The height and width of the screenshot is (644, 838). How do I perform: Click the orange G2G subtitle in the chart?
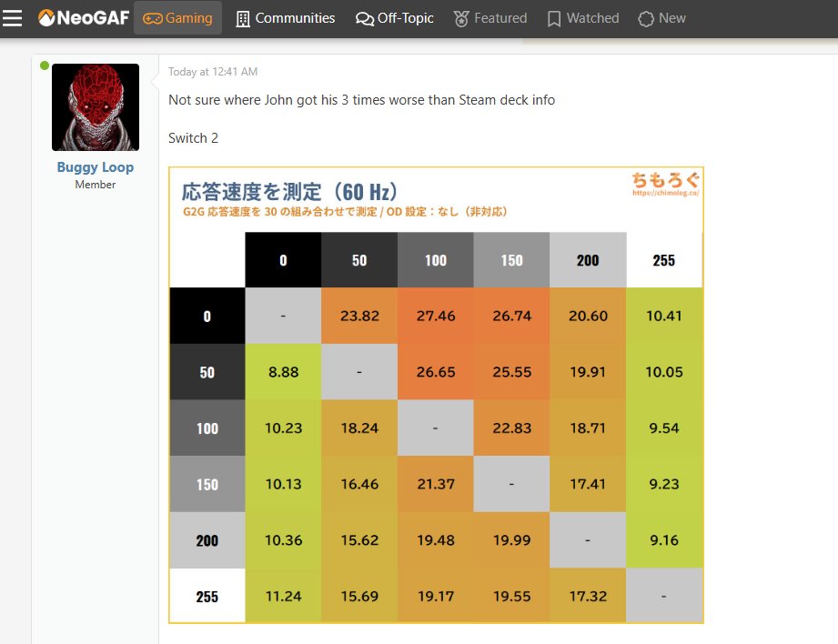[345, 212]
